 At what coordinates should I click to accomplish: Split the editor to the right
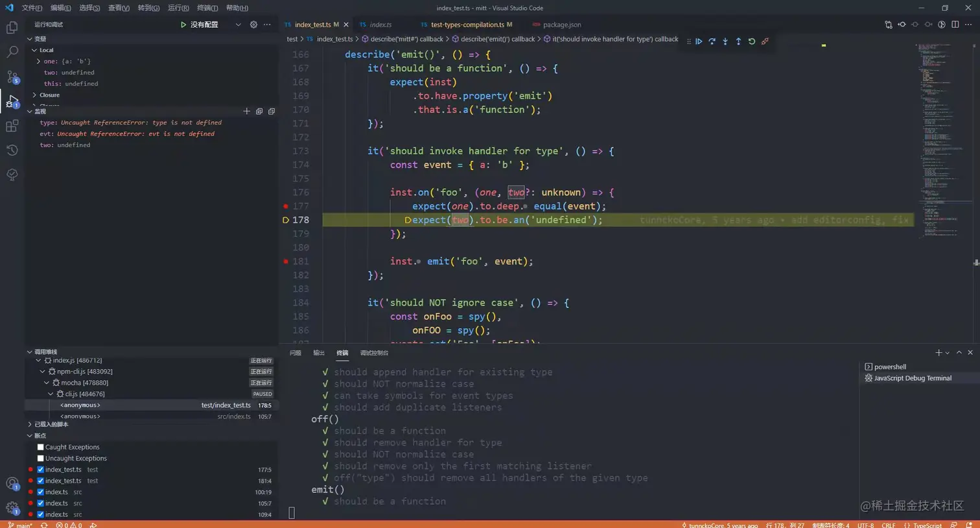(x=955, y=25)
